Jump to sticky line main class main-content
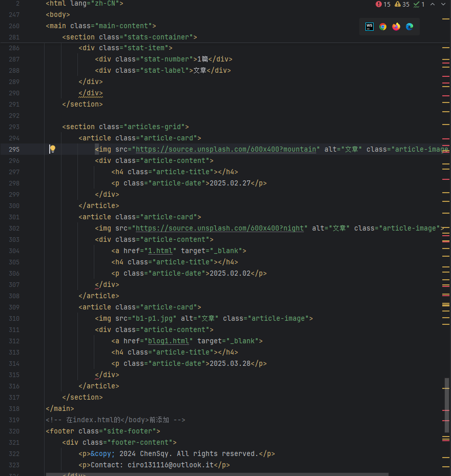Screen dimensions: 451x476 [100, 26]
